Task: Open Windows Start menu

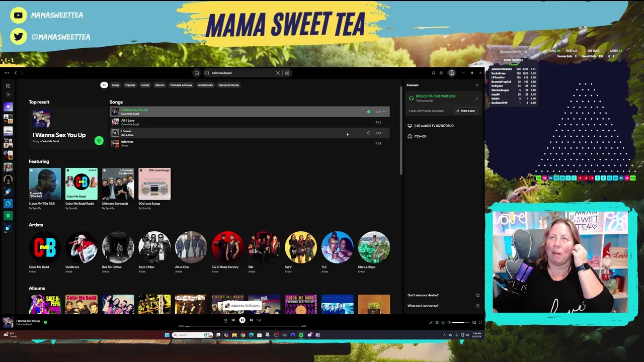Action: tap(167, 335)
